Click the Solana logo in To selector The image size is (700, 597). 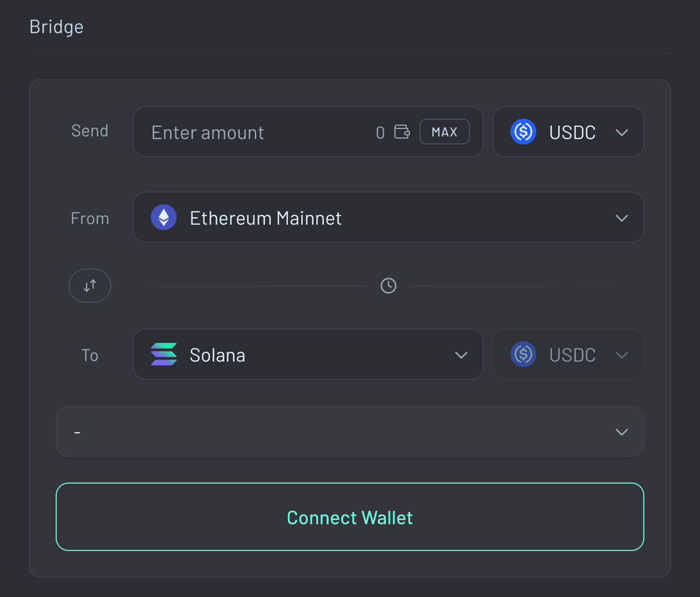pyautogui.click(x=164, y=354)
